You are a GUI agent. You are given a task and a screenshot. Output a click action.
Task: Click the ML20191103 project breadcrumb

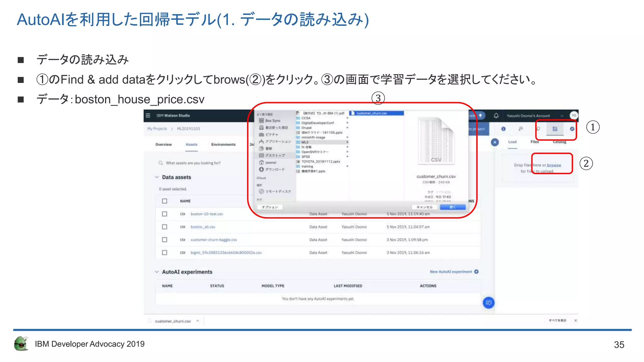pyautogui.click(x=188, y=129)
